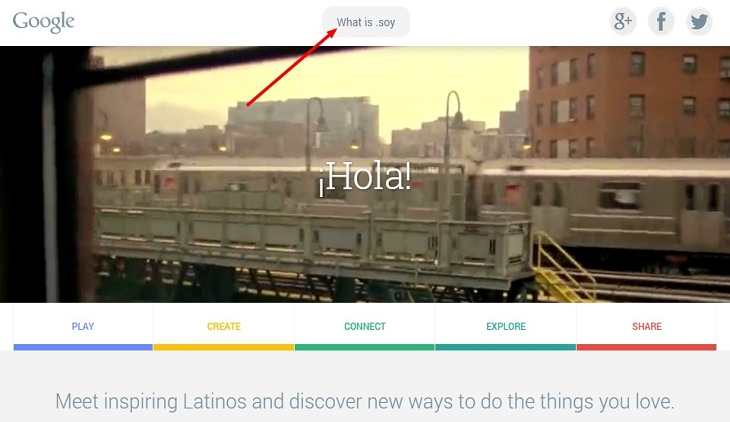The image size is (730, 422).
Task: Click the green bar under CONNECT
Action: (365, 347)
